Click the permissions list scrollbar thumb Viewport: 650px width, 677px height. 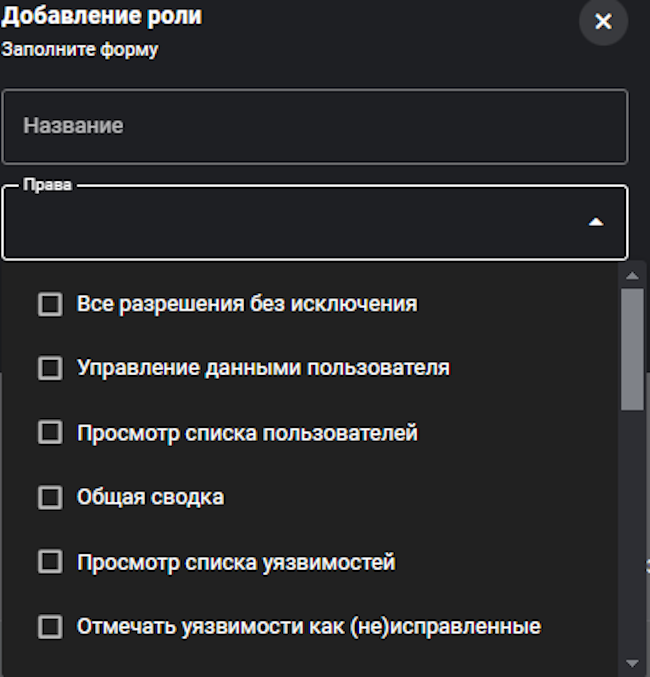[x=632, y=348]
